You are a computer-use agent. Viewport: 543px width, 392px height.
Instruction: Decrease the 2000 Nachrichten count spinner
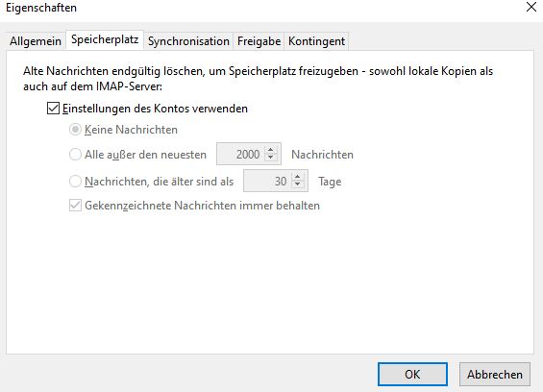(270, 158)
